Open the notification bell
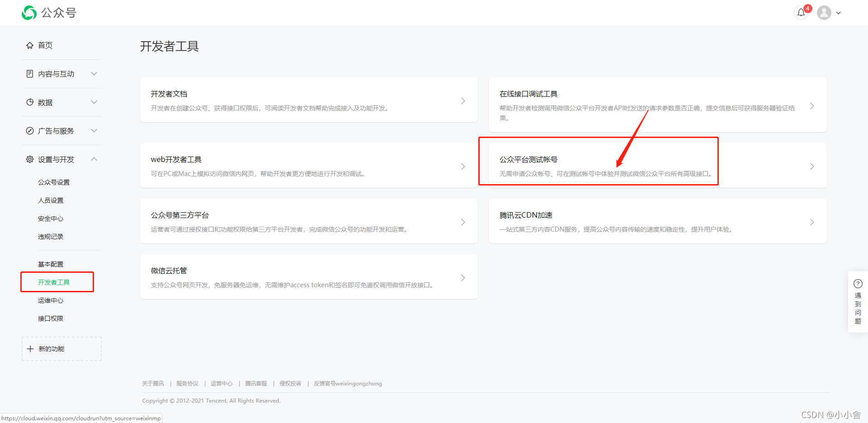Screen dimensions: 868x423 pyautogui.click(x=801, y=13)
